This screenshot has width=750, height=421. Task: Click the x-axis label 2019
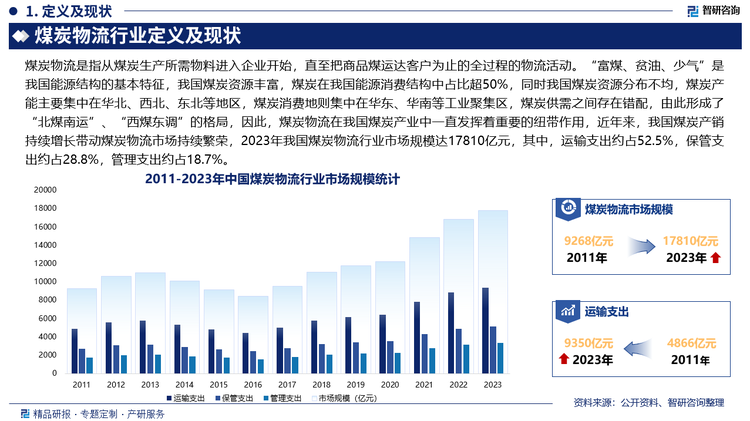tap(355, 385)
